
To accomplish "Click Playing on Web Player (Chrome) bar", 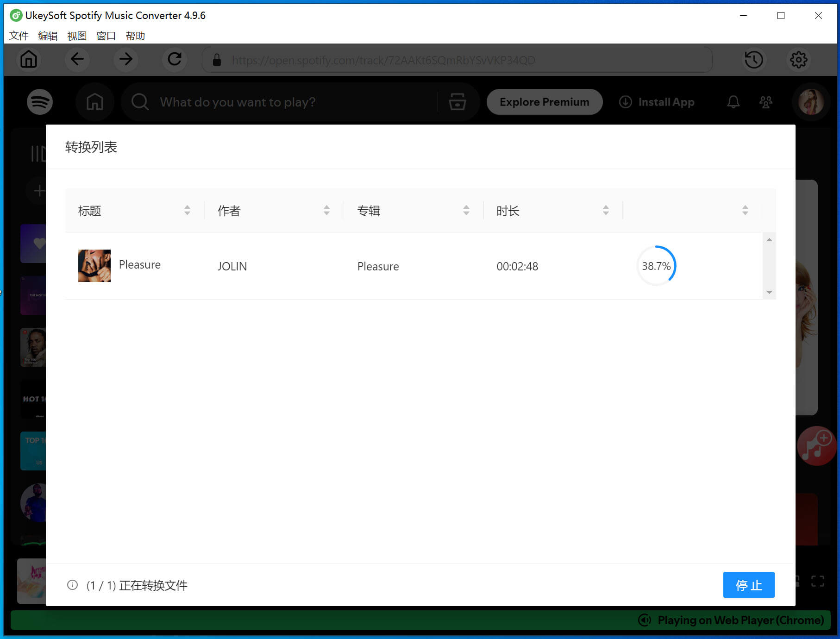I will pyautogui.click(x=420, y=620).
